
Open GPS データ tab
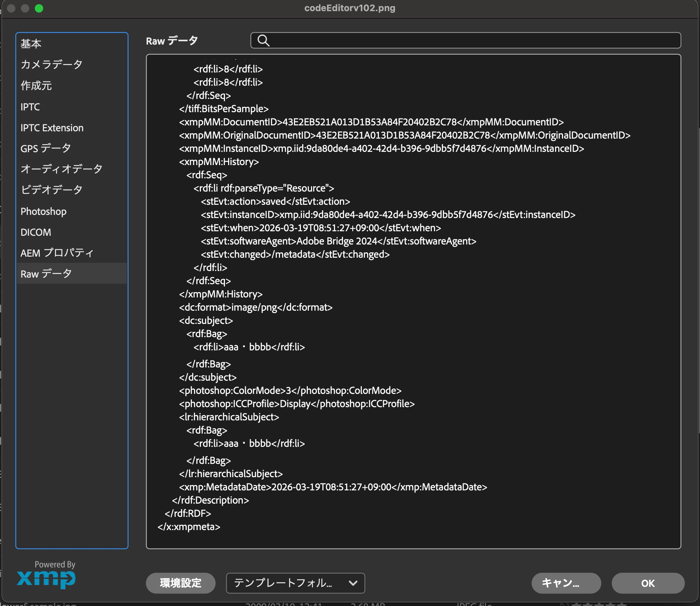[x=46, y=148]
